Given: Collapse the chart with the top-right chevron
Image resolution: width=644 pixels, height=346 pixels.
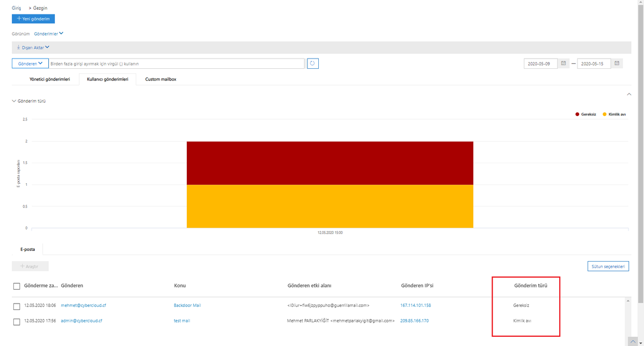Looking at the screenshot, I should click(629, 94).
